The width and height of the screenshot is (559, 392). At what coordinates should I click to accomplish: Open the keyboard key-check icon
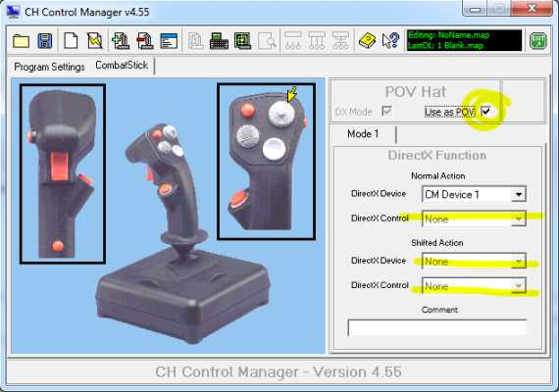219,40
